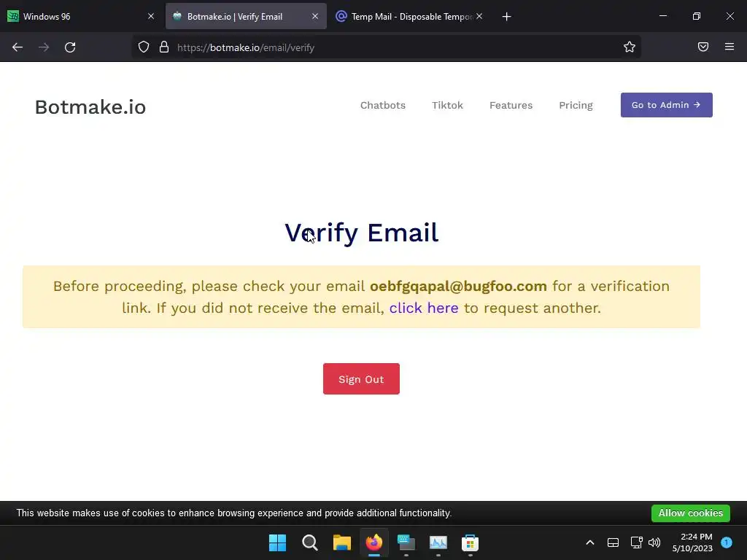Select the email oebfgqapal@bugfoo.com text
Image resolution: width=747 pixels, height=560 pixels.
458,286
